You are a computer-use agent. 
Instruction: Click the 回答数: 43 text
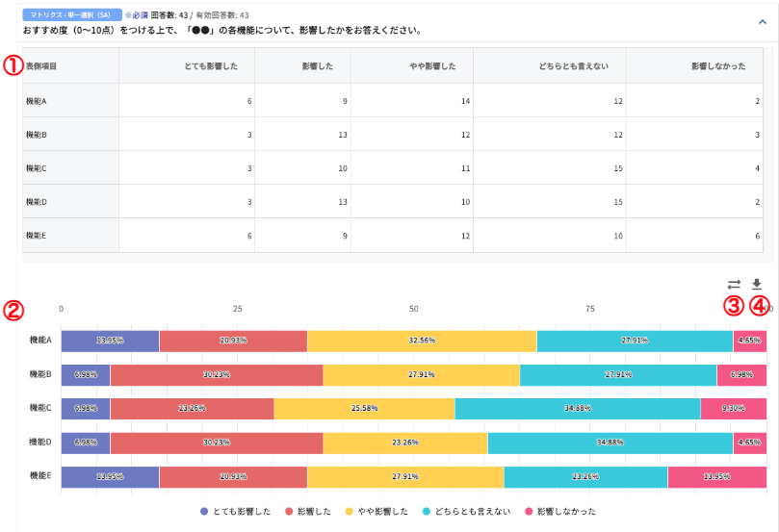coord(169,15)
